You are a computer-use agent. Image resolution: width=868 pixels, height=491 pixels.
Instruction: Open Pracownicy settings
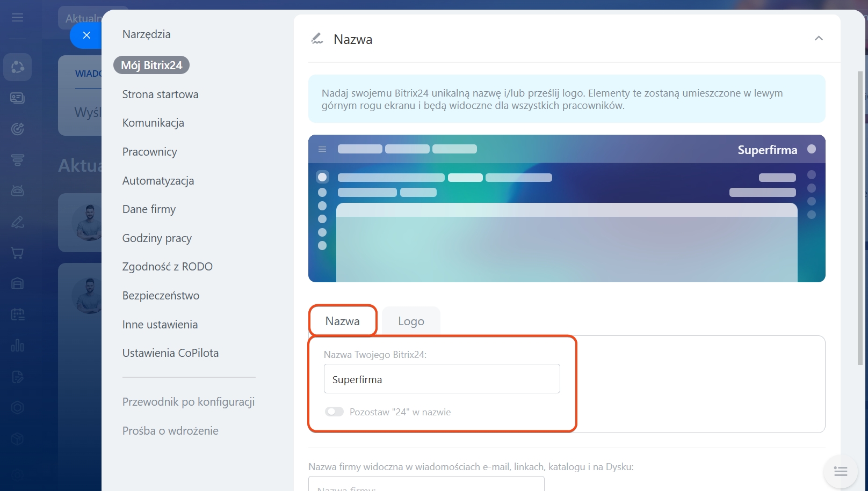(x=150, y=152)
